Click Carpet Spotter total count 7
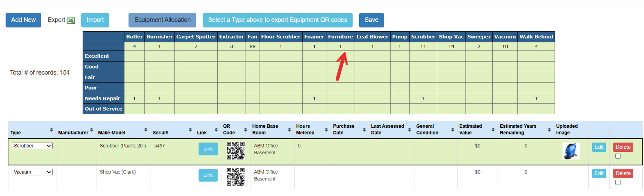This screenshot has height=196, width=644. (196, 47)
